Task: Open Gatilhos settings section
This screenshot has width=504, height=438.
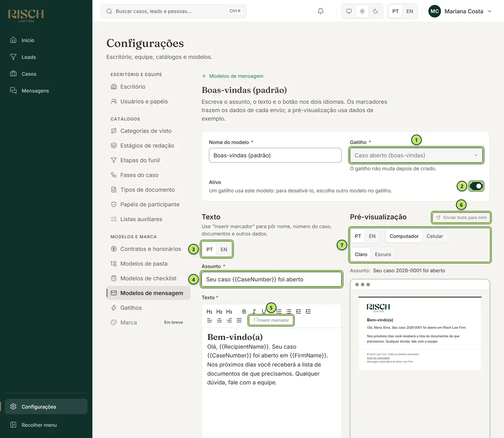Action: 148,308
